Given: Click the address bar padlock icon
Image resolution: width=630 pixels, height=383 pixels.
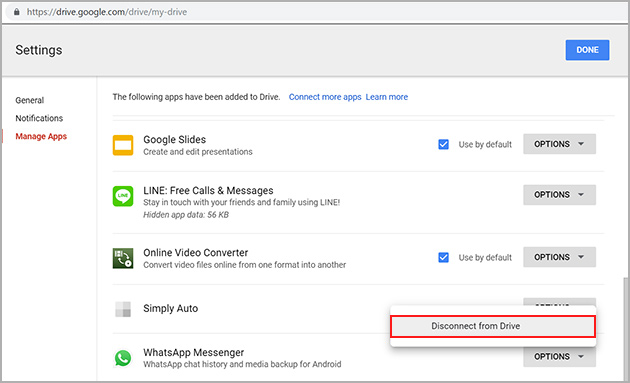Looking at the screenshot, I should tap(16, 12).
